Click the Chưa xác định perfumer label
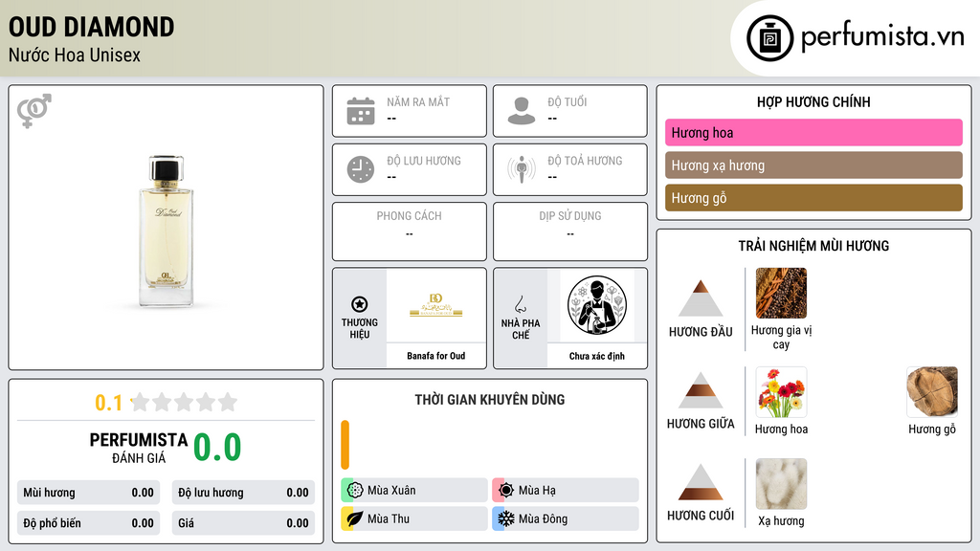Image resolution: width=980 pixels, height=551 pixels. click(597, 356)
